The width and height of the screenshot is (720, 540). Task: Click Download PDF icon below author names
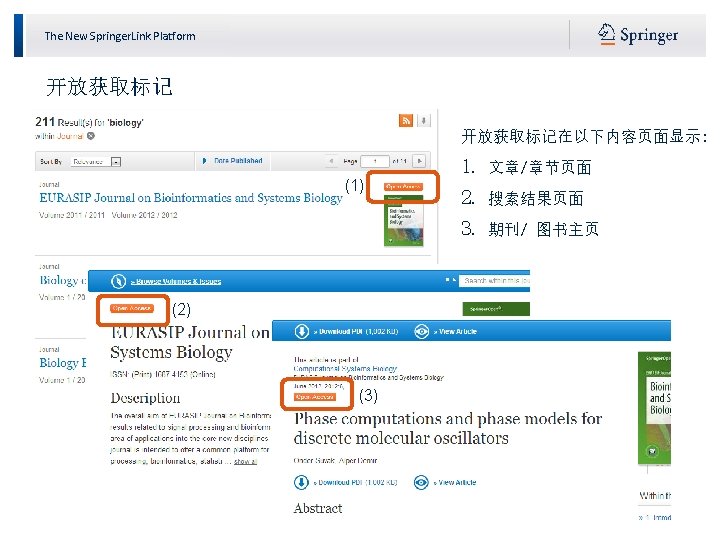point(301,482)
